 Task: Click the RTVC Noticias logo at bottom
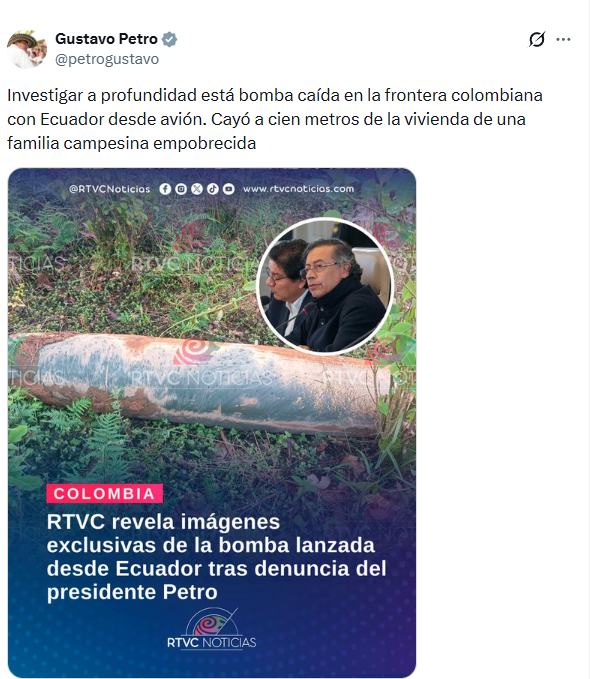click(x=211, y=628)
